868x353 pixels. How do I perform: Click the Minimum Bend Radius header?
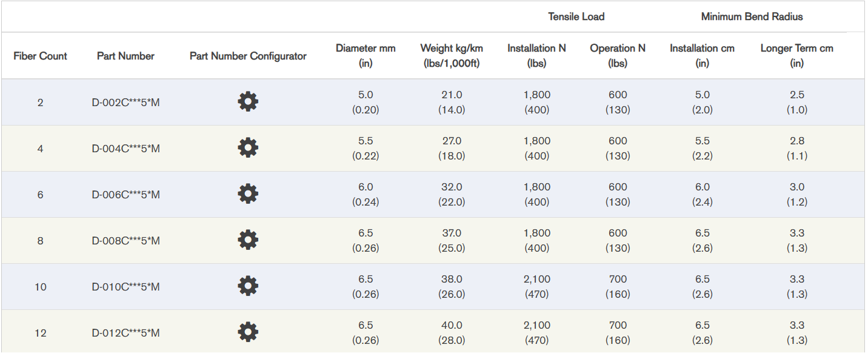[751, 16]
